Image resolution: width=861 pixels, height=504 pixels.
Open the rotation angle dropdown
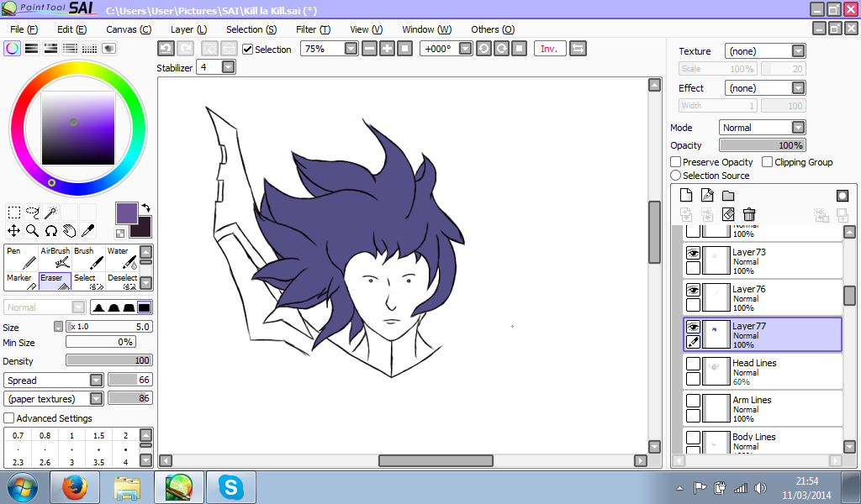coord(465,49)
